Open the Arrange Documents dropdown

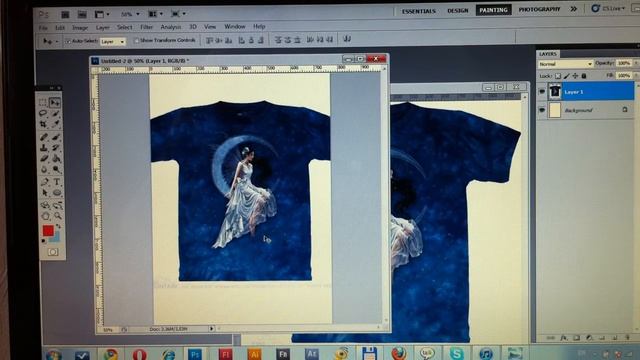pyautogui.click(x=156, y=14)
